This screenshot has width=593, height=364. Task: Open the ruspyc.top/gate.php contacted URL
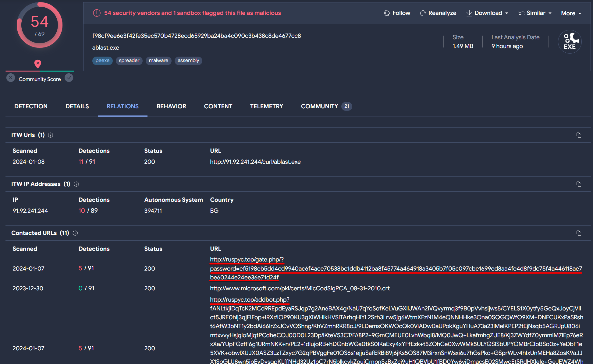[247, 260]
